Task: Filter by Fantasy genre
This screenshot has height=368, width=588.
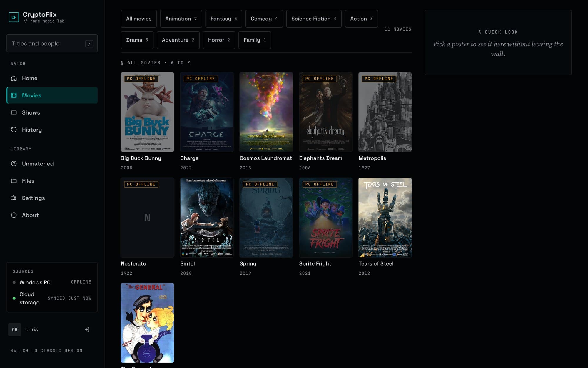Action: tap(223, 19)
